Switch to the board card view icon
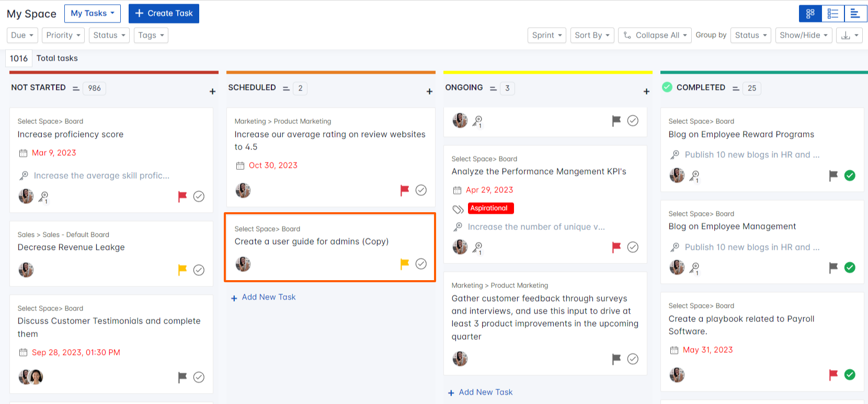This screenshot has height=404, width=868. pyautogui.click(x=810, y=14)
